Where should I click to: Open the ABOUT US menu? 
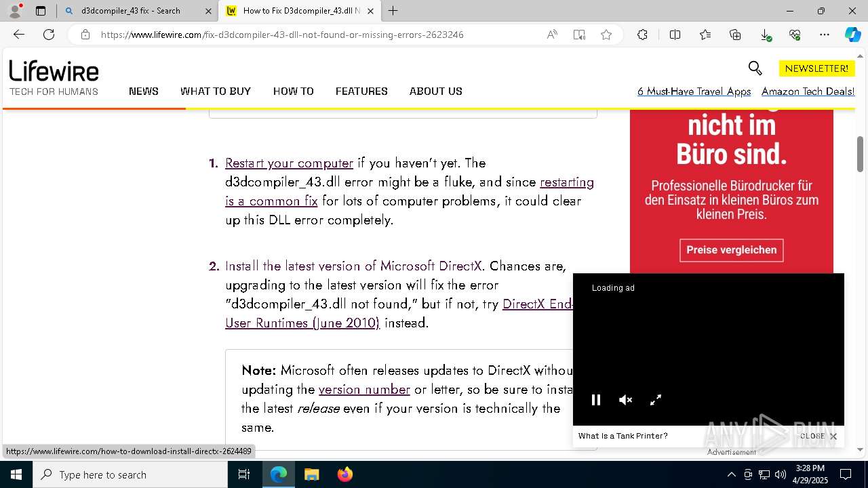coord(436,91)
